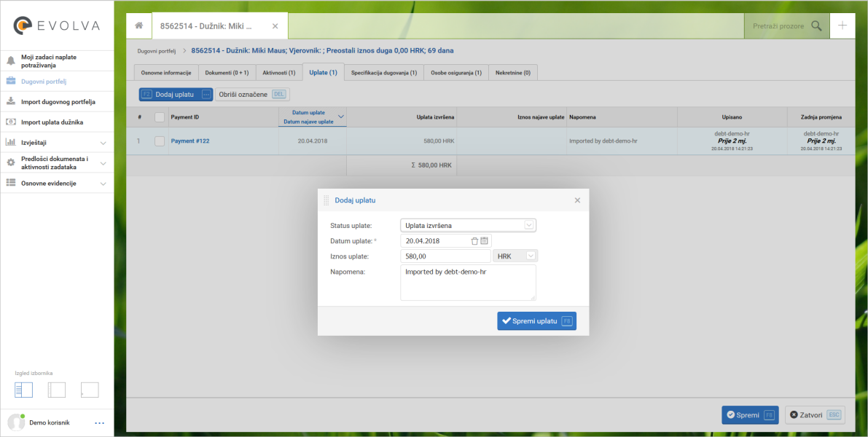Click the ellipsis on Dodaj uplatu button
The width and height of the screenshot is (868, 437).
tap(206, 95)
